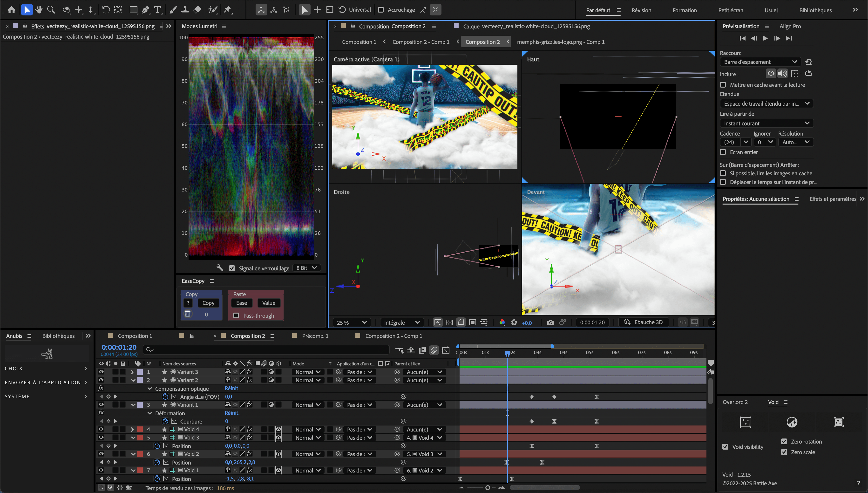Click the Anubis jackal icon
The height and width of the screenshot is (493, 868).
pos(47,354)
